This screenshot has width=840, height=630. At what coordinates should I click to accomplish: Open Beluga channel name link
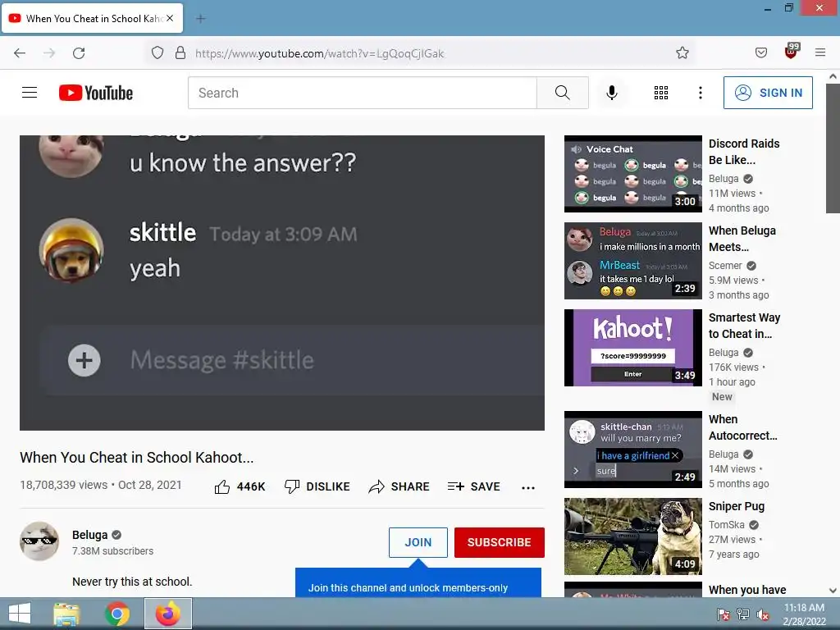[x=89, y=535]
